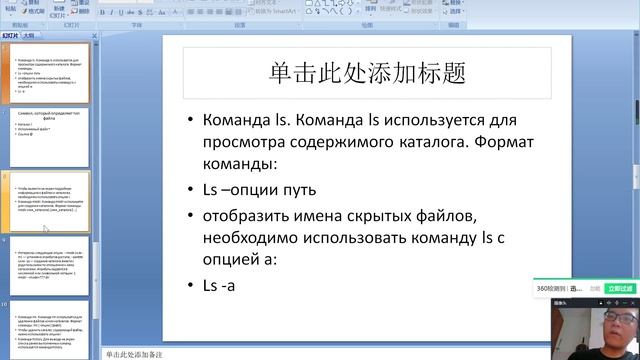Apply strikethrough formatting in the ribbon
This screenshot has height=360, width=640.
[131, 13]
